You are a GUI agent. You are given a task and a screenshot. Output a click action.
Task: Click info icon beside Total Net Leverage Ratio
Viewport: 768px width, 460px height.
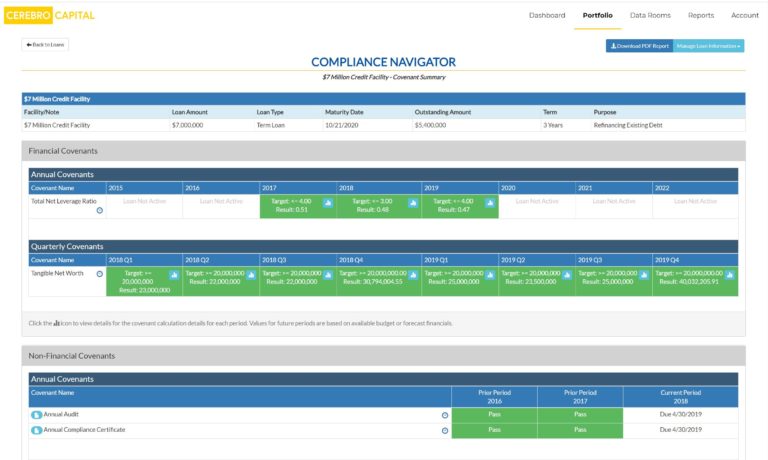[x=99, y=210]
